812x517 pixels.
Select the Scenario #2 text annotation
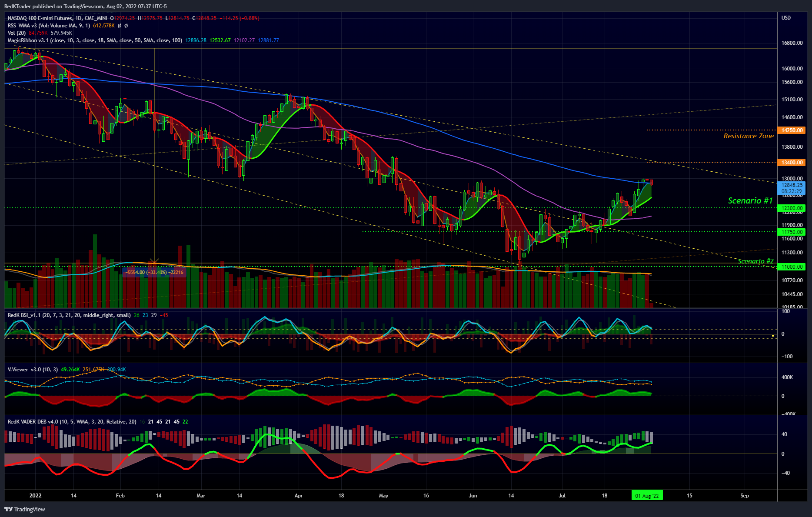click(756, 261)
